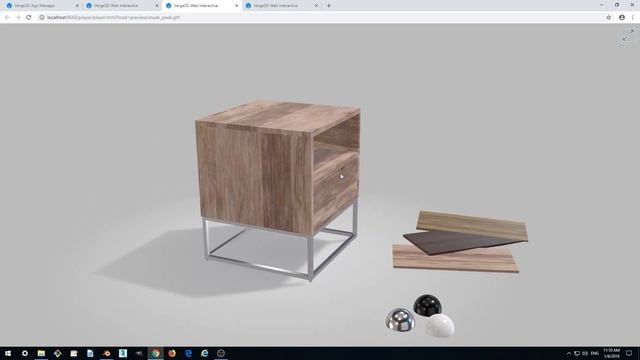The width and height of the screenshot is (640, 360).
Task: Pick the white material sphere
Action: tap(440, 325)
